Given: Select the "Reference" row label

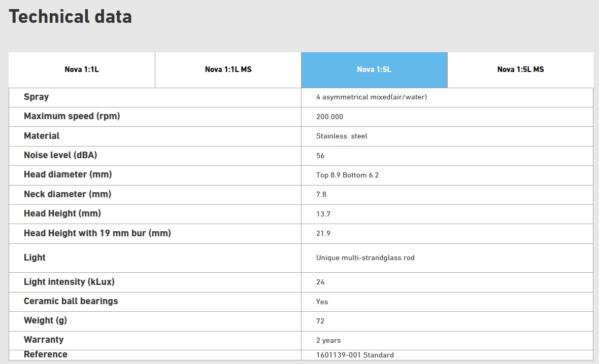Looking at the screenshot, I should click(x=46, y=354).
